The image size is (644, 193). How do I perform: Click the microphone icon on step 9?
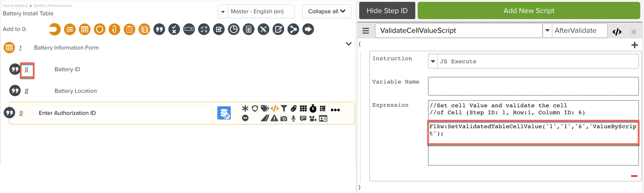293,119
